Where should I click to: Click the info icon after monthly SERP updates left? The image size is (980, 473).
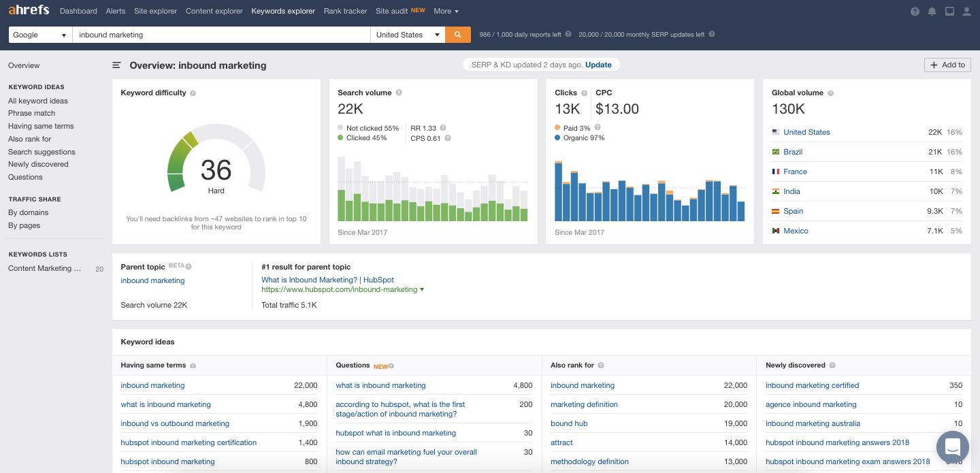(x=712, y=35)
